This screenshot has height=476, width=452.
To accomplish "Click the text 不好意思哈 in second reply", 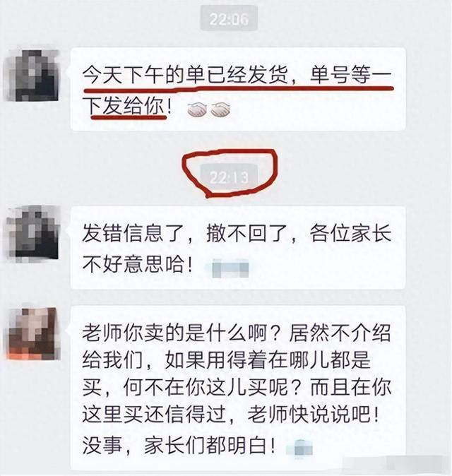I will tap(132, 264).
